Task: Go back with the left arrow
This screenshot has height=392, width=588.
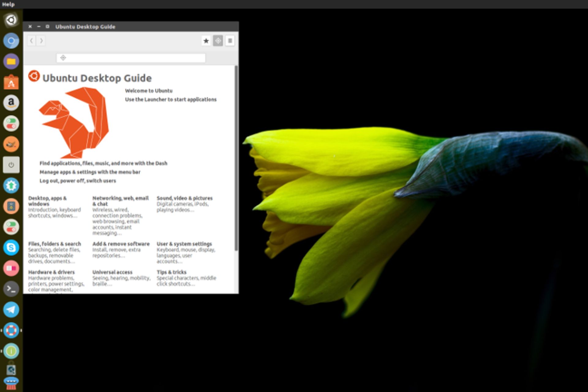Action: 32,41
